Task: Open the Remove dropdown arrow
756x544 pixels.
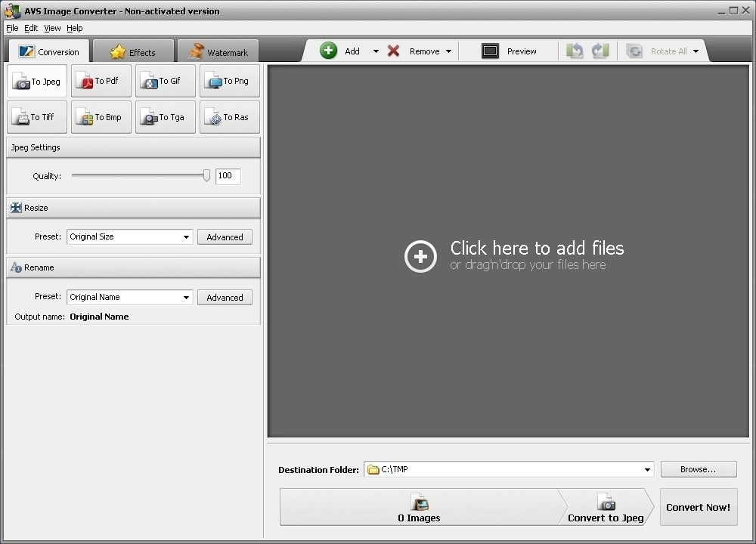Action: coord(449,51)
